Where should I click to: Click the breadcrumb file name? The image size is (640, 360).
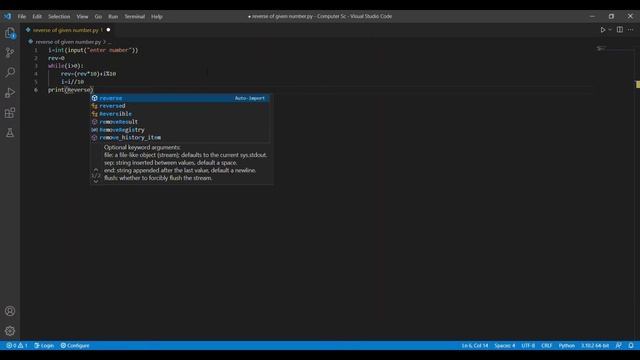point(68,42)
